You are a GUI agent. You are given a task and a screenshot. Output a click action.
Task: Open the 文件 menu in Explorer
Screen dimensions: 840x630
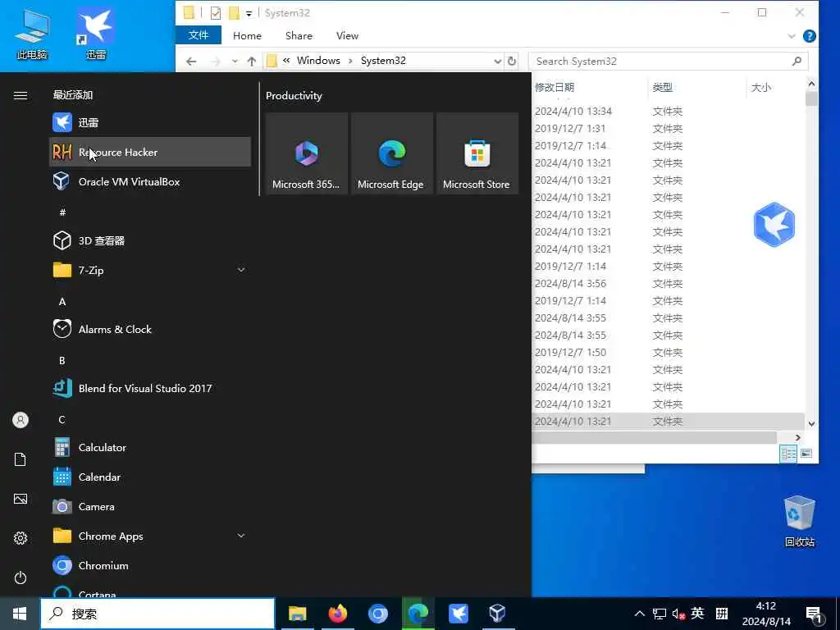point(199,35)
